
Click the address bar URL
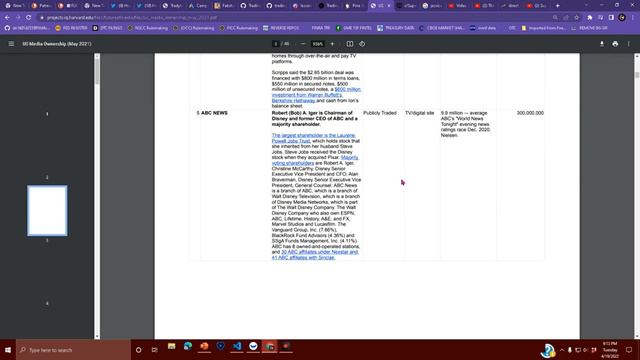tap(132, 18)
